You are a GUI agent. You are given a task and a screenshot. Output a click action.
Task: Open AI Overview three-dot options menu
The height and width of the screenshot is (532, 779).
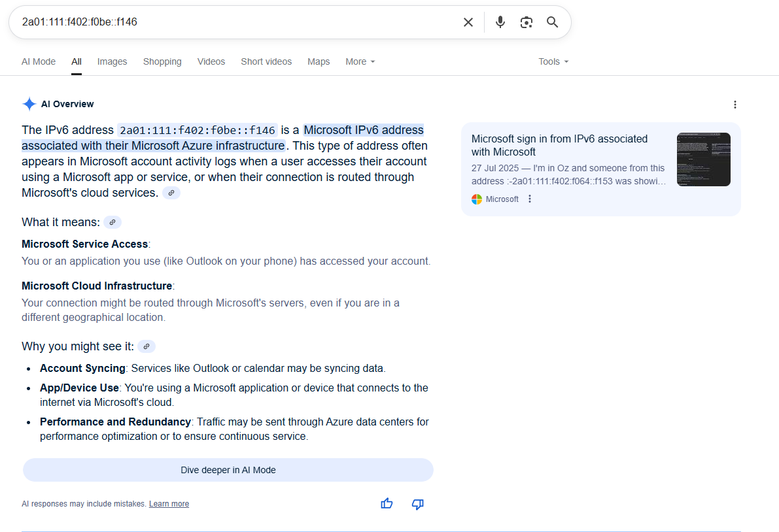tap(735, 105)
